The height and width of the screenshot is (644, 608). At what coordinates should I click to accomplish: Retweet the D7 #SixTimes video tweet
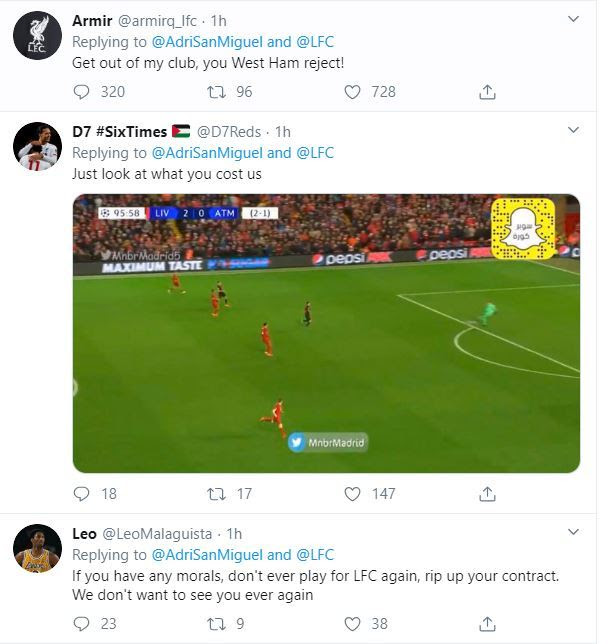215,494
